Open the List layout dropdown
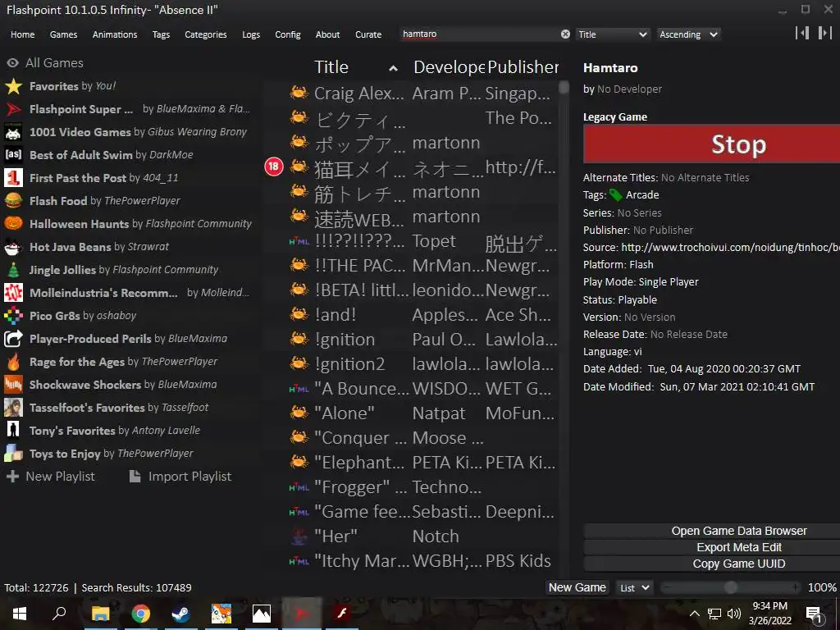Screen dimensions: 840x630 tap(634, 588)
